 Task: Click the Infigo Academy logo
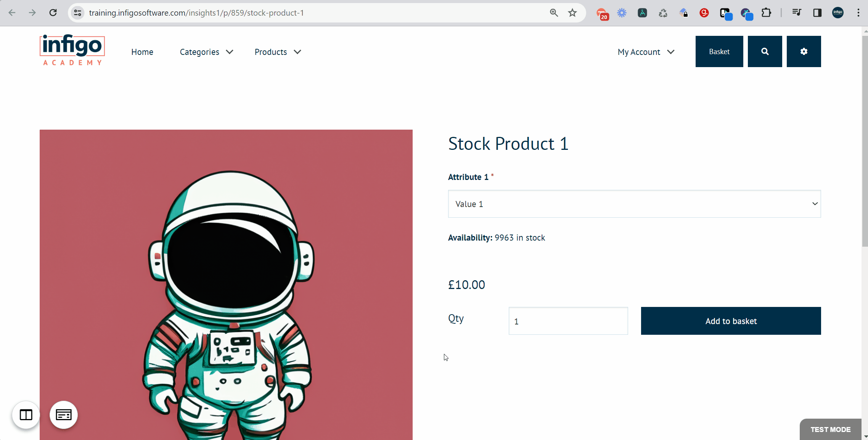[72, 50]
